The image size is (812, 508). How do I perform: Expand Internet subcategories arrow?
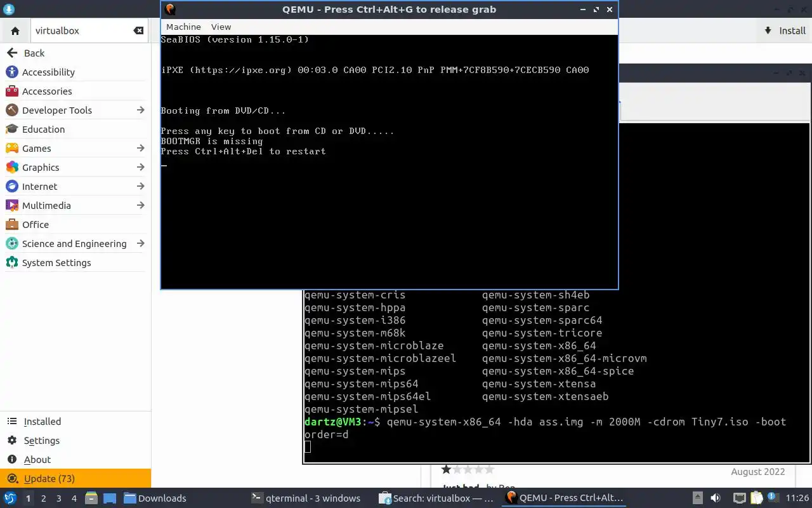click(140, 186)
